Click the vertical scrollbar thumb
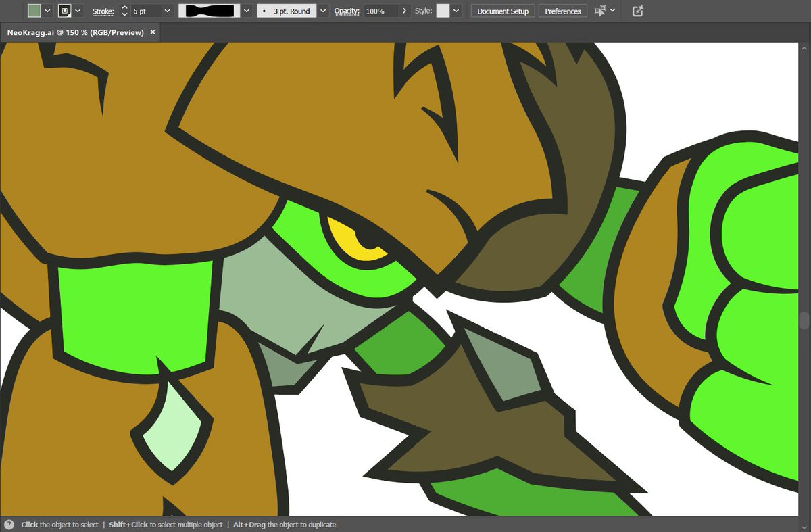The image size is (811, 532). click(804, 320)
